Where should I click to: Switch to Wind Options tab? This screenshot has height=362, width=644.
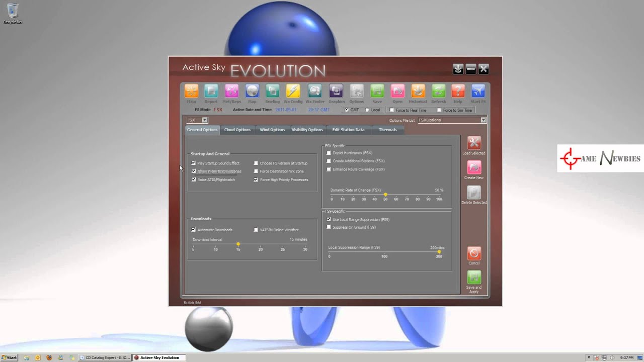tap(272, 130)
